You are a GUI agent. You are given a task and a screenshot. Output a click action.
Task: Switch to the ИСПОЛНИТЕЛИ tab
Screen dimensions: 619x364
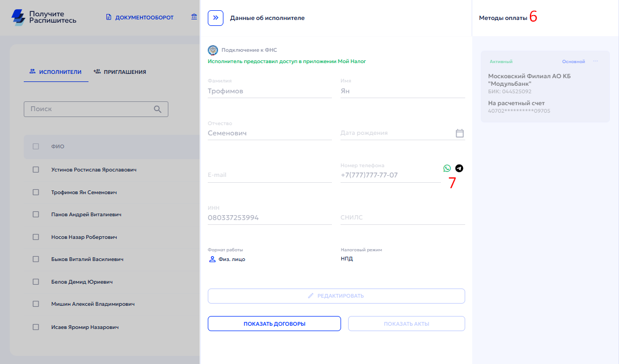coord(56,72)
